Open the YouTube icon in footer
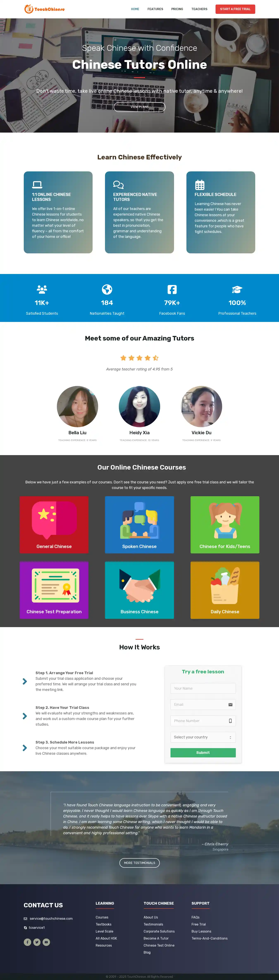The width and height of the screenshot is (279, 980). [x=46, y=942]
